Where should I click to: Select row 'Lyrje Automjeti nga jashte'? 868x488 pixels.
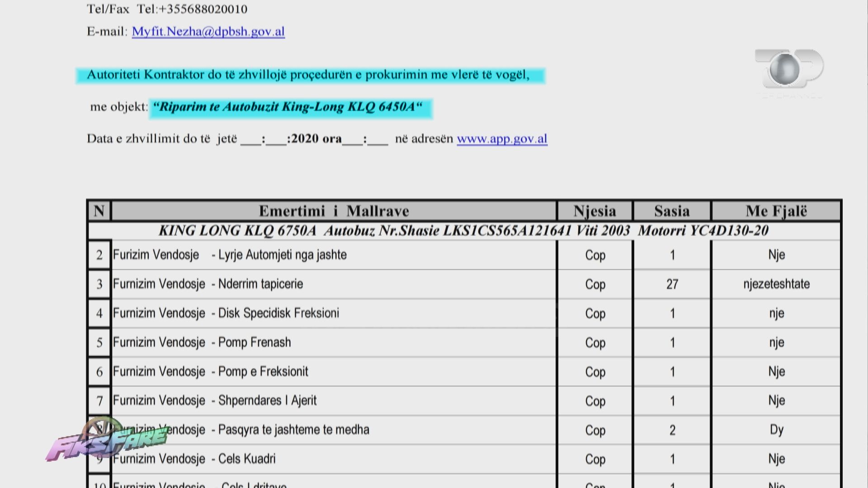pos(464,255)
